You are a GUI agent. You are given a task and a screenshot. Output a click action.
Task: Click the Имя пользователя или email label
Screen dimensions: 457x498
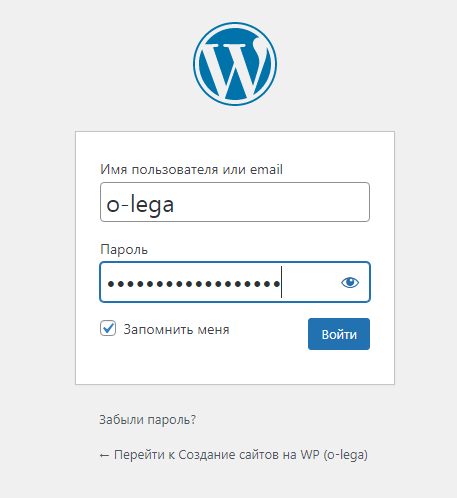tap(191, 169)
